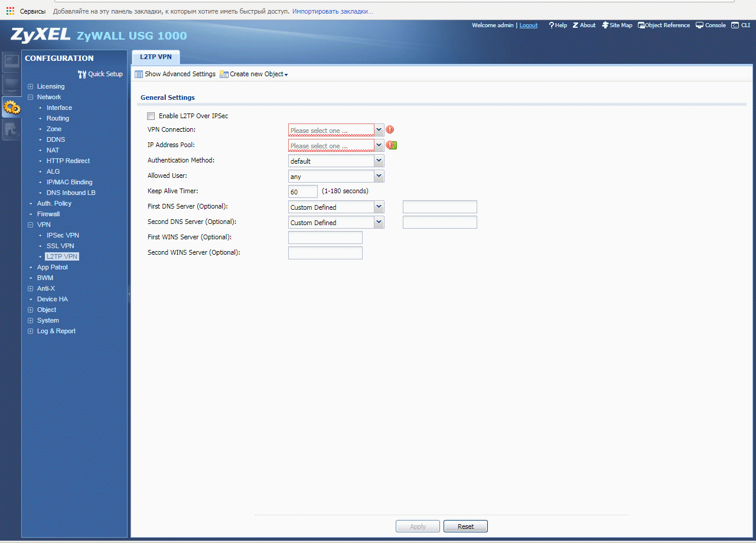This screenshot has width=756, height=543.
Task: Open HTTP Redirect in the sidebar
Action: coord(68,161)
